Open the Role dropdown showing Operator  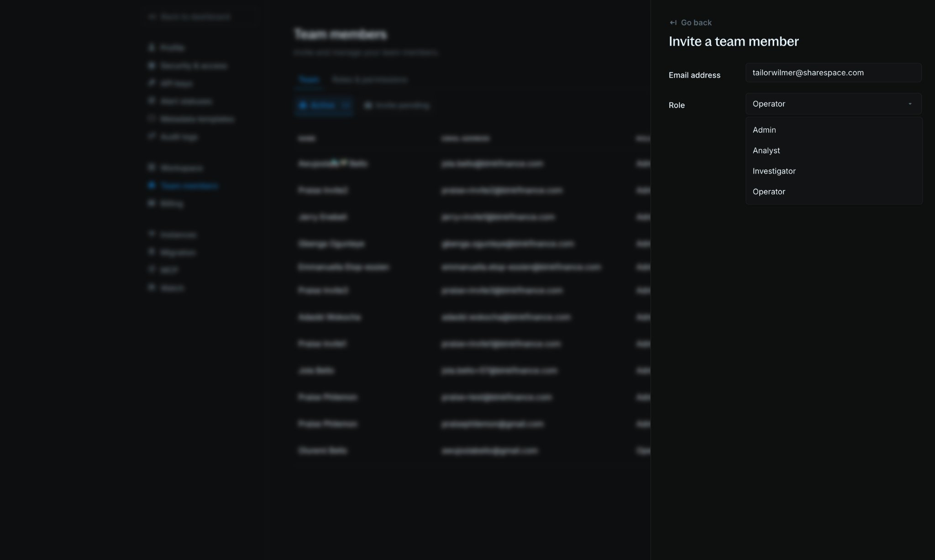[x=833, y=104]
